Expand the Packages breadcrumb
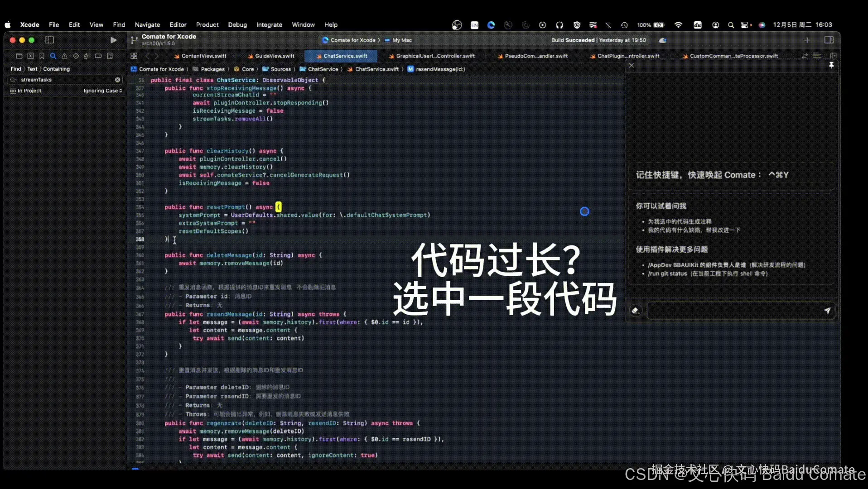Viewport: 868px width, 489px height. point(208,69)
